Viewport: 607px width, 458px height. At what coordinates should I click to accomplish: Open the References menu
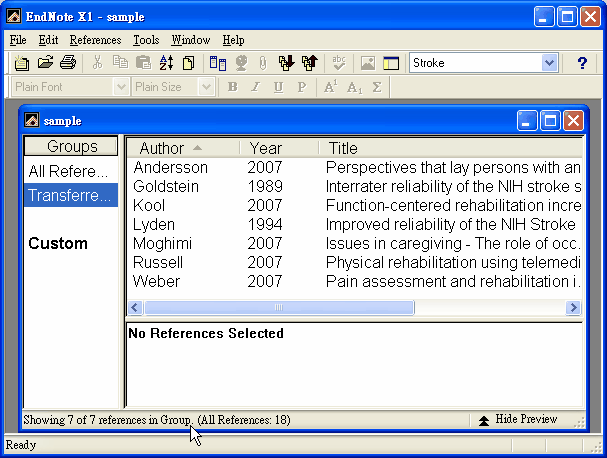(x=95, y=40)
